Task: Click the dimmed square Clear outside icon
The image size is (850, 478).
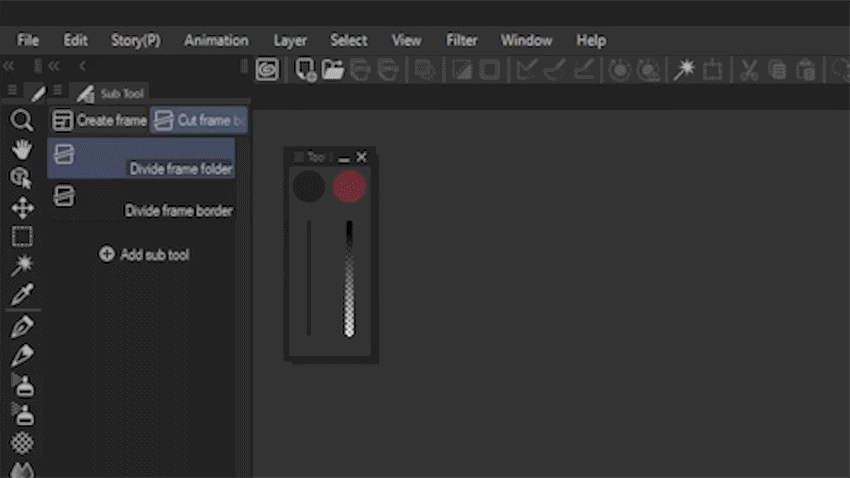Action: [490, 70]
